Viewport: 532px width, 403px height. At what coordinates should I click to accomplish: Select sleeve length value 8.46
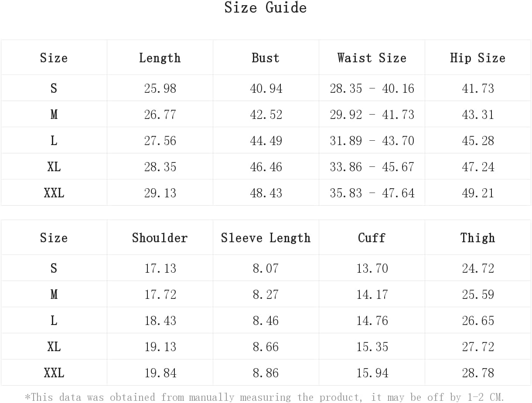[x=266, y=321]
